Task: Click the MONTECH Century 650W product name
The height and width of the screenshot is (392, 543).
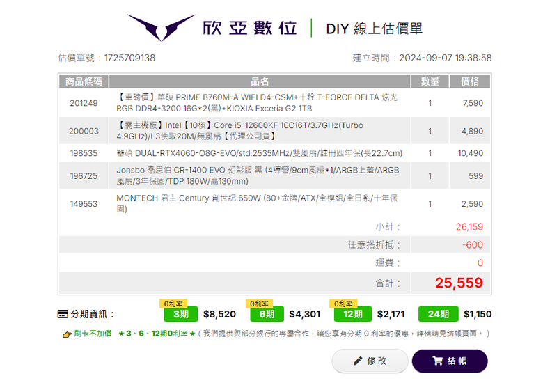Action: [257, 203]
